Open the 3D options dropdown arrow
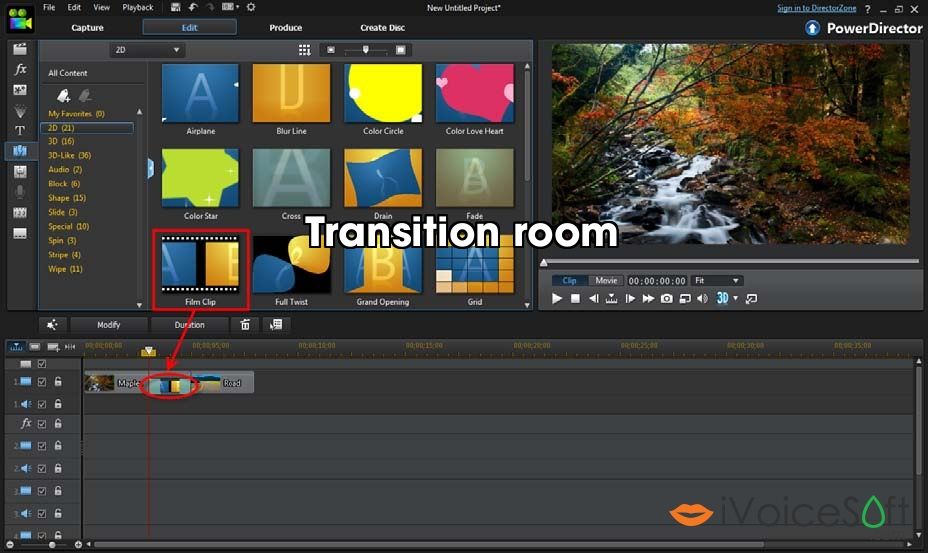928x553 pixels. tap(736, 298)
